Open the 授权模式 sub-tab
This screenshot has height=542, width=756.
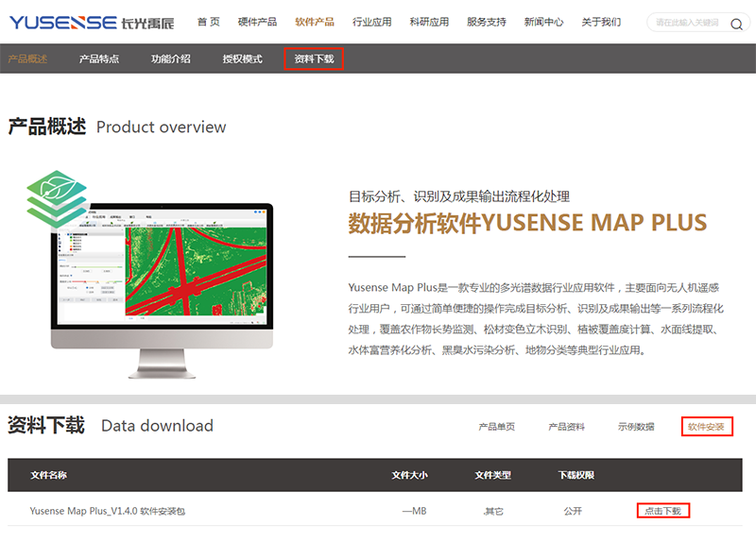(242, 59)
